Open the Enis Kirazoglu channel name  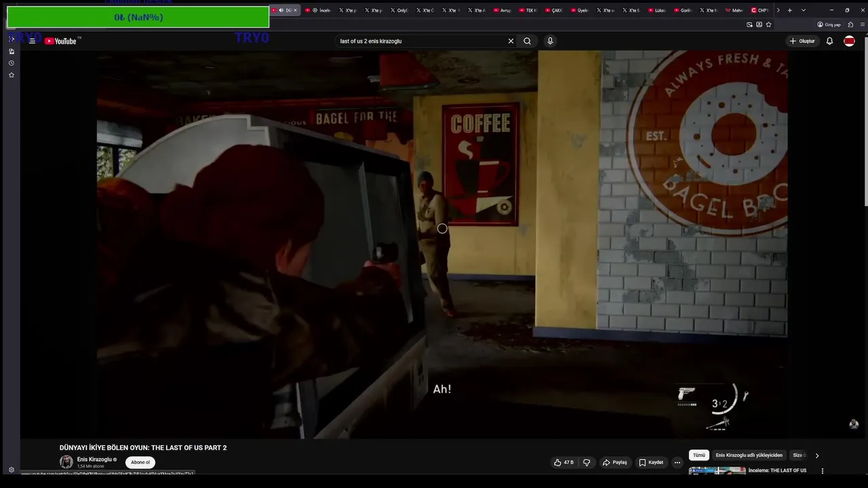[x=94, y=460]
